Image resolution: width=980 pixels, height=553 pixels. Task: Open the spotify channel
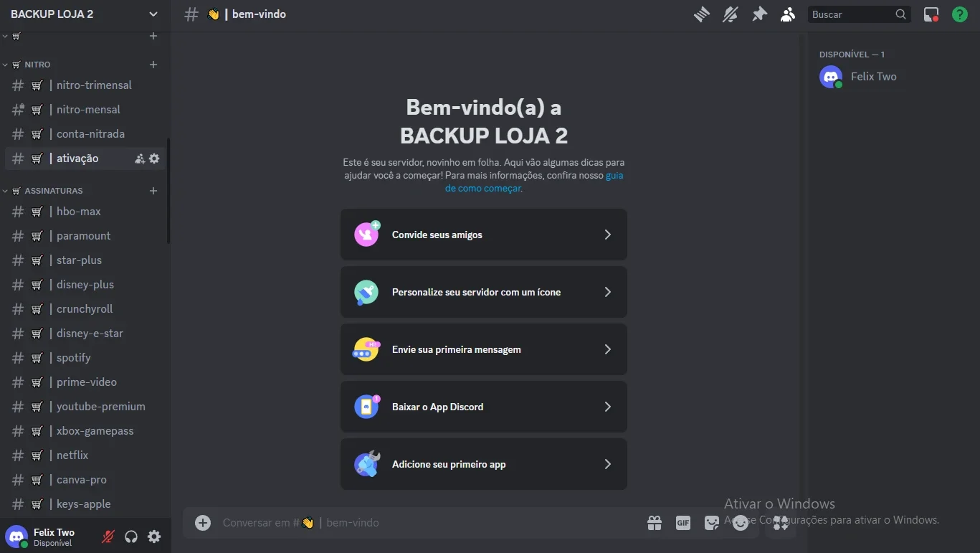85,358
